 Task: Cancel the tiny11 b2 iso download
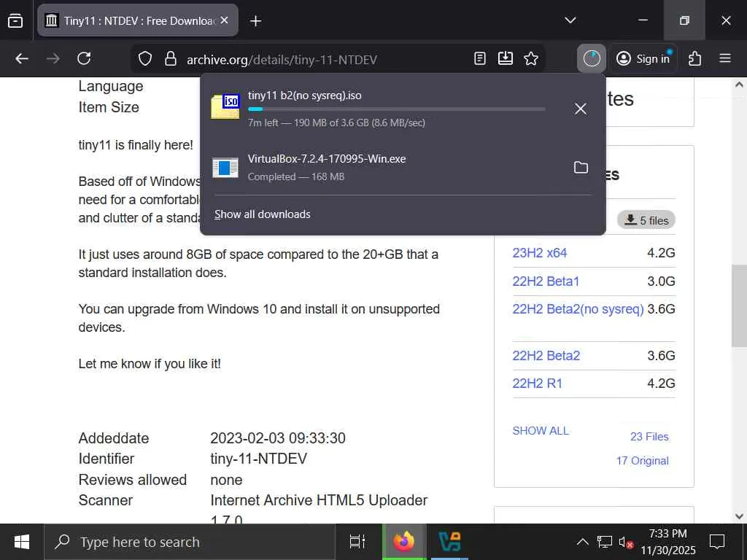pos(580,109)
